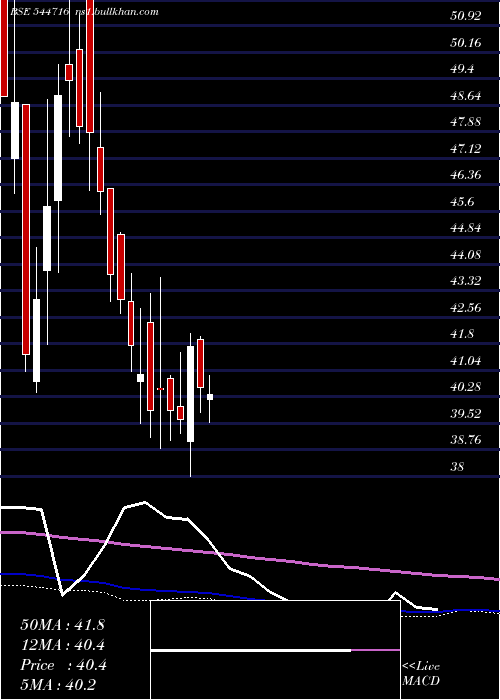500x700 pixels.
Task: Click the 46.36 price axis label
Action: click(466, 175)
